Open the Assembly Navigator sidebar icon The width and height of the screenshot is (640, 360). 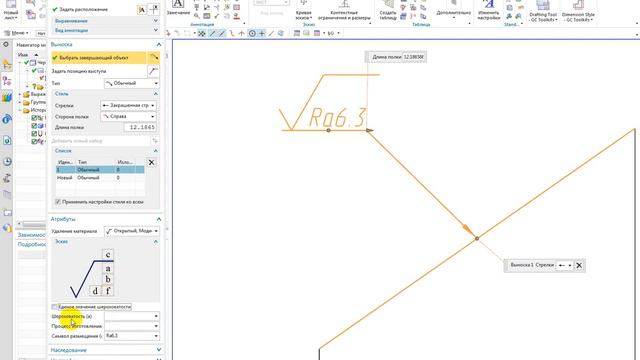(x=7, y=64)
